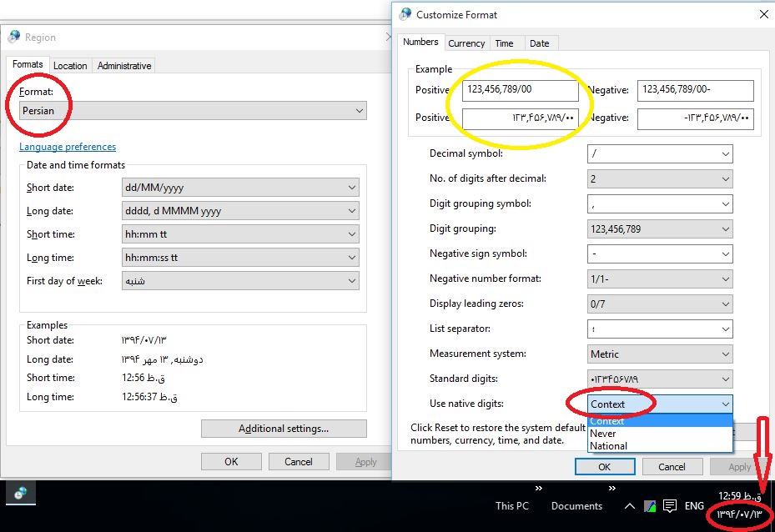The height and width of the screenshot is (532, 775).
Task: Click Apply in the Region window
Action: coord(365,462)
